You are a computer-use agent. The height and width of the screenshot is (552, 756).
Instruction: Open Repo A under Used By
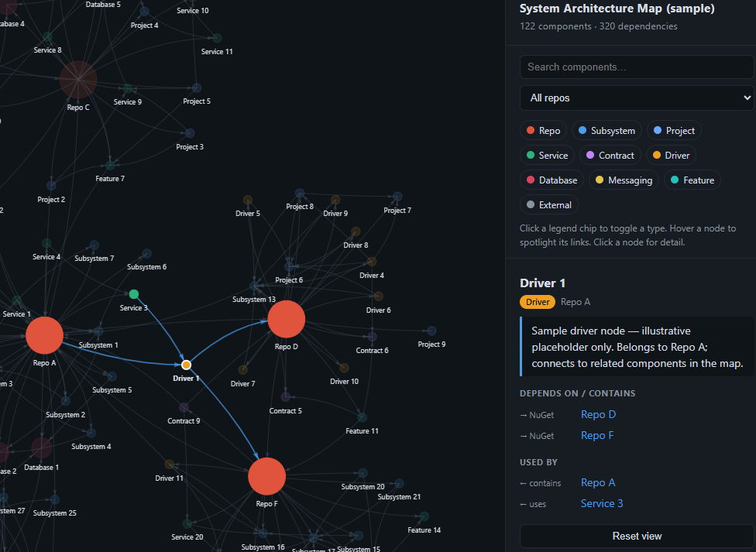click(x=598, y=482)
